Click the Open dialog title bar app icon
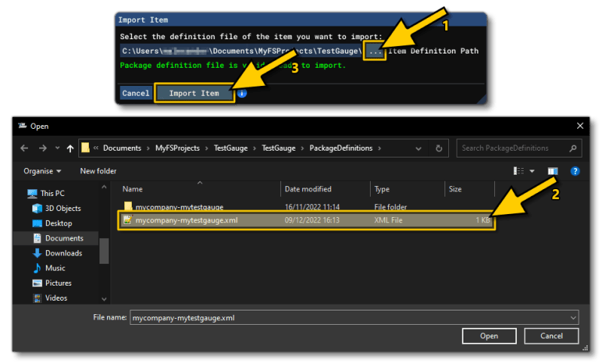 point(23,126)
